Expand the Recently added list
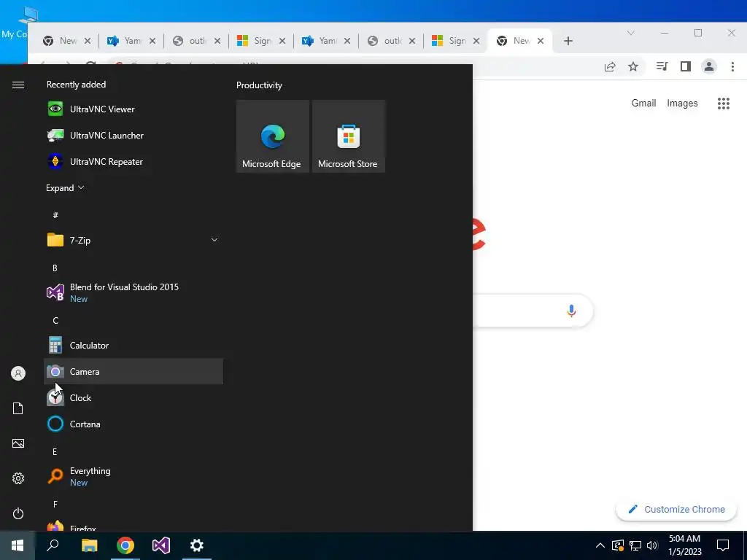 pyautogui.click(x=65, y=187)
